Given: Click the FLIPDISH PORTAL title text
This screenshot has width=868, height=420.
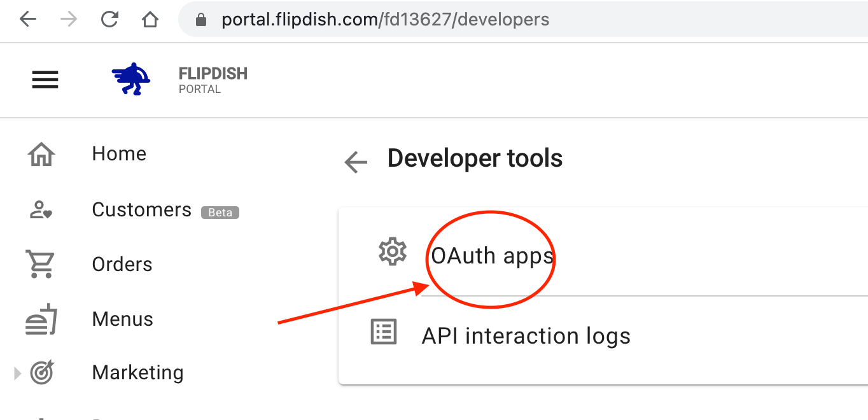Looking at the screenshot, I should 213,80.
